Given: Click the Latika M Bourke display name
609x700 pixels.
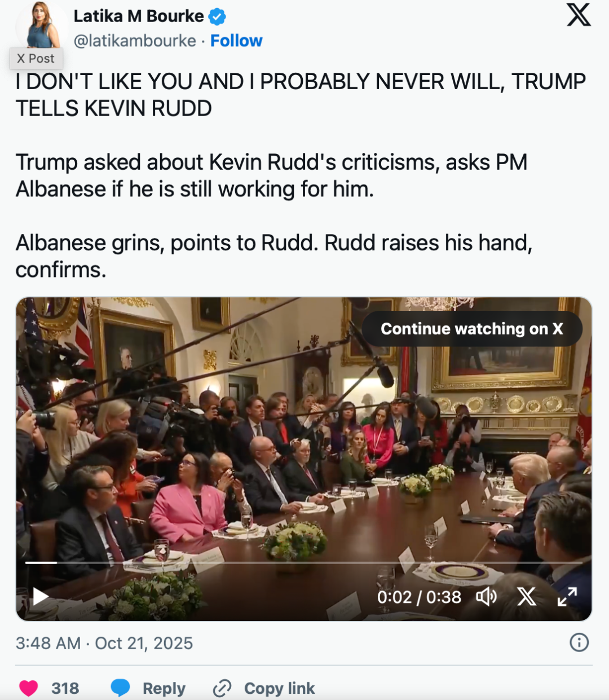Looking at the screenshot, I should pos(139,16).
